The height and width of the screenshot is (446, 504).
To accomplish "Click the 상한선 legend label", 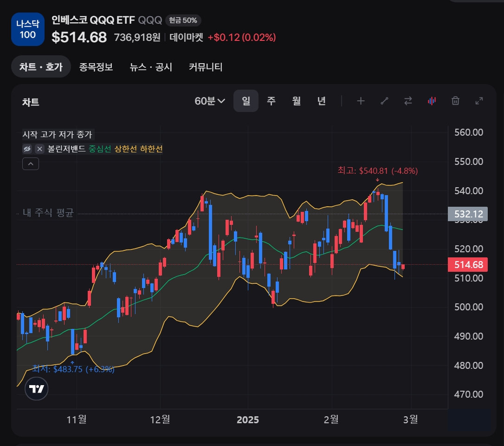I will click(x=126, y=149).
